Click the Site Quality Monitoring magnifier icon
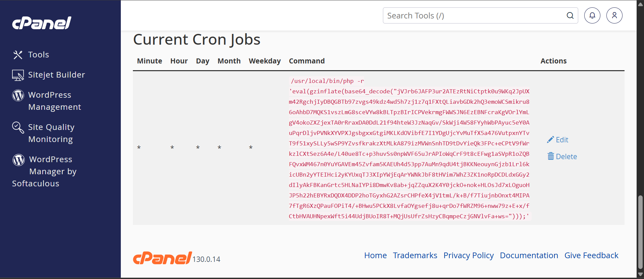This screenshot has height=279, width=644. pyautogui.click(x=18, y=128)
